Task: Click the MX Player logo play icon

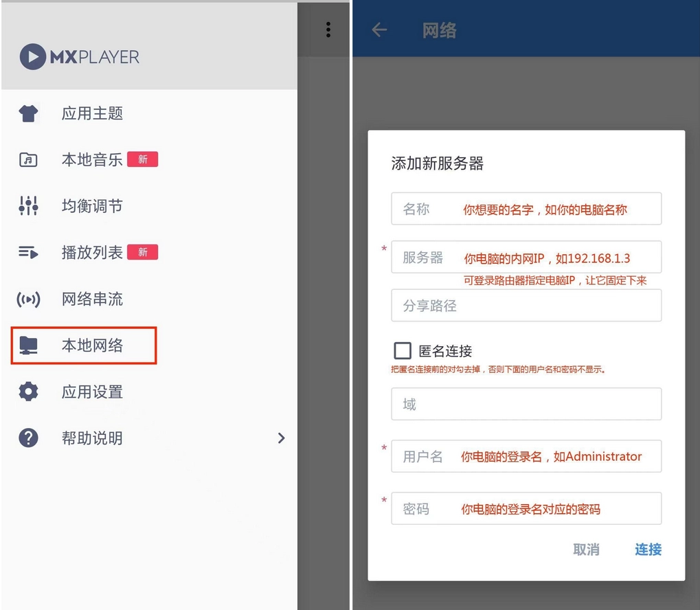Action: [x=32, y=57]
